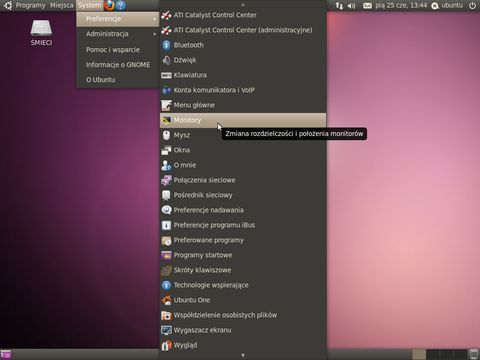Open the help question-mark panel icon
Screen dimensions: 480x360
(121, 5)
